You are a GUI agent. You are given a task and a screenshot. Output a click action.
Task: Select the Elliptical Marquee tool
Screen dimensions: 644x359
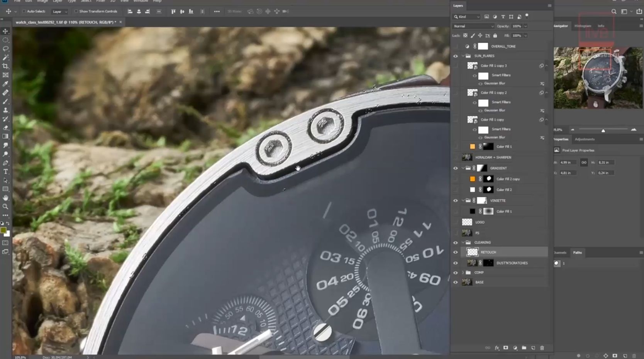(5, 40)
